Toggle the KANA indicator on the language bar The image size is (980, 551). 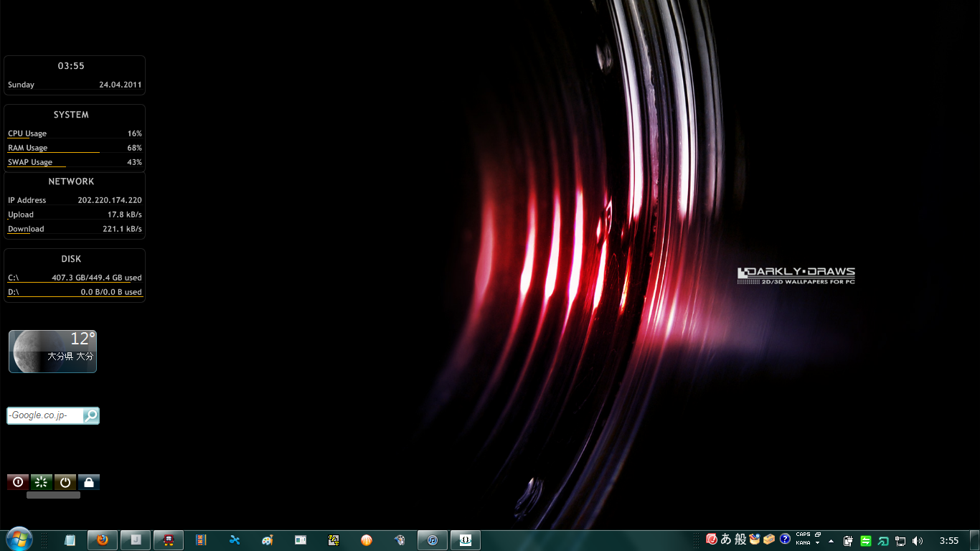803,543
